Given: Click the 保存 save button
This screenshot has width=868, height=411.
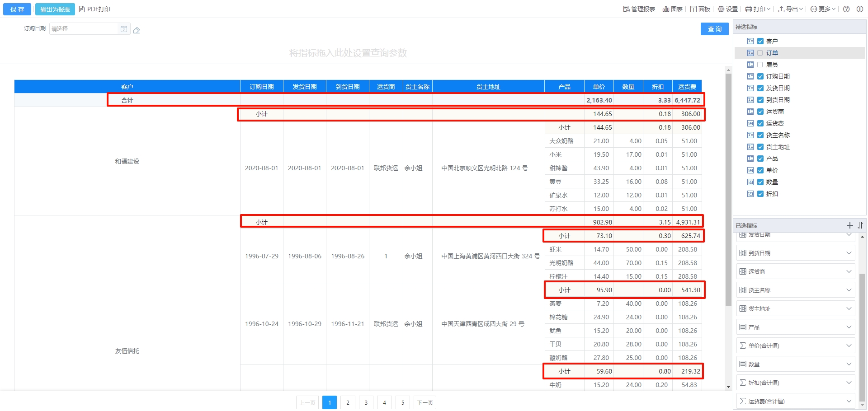Looking at the screenshot, I should click(17, 9).
